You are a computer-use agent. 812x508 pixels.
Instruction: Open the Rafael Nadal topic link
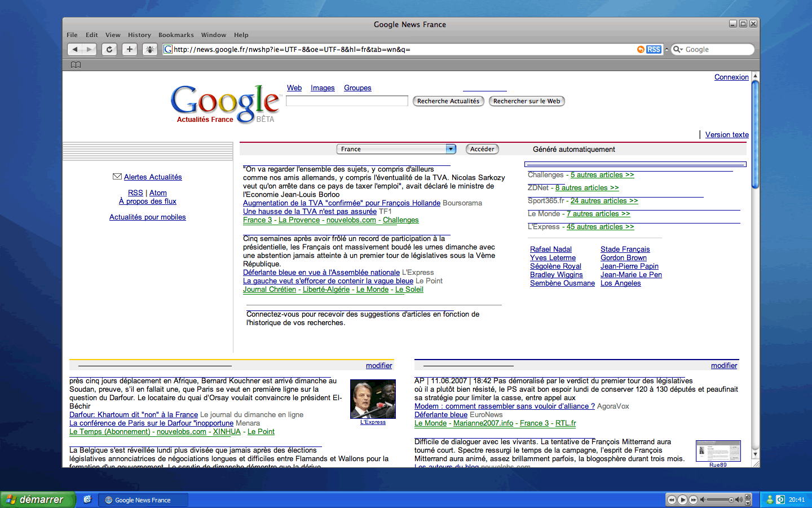[x=551, y=249]
